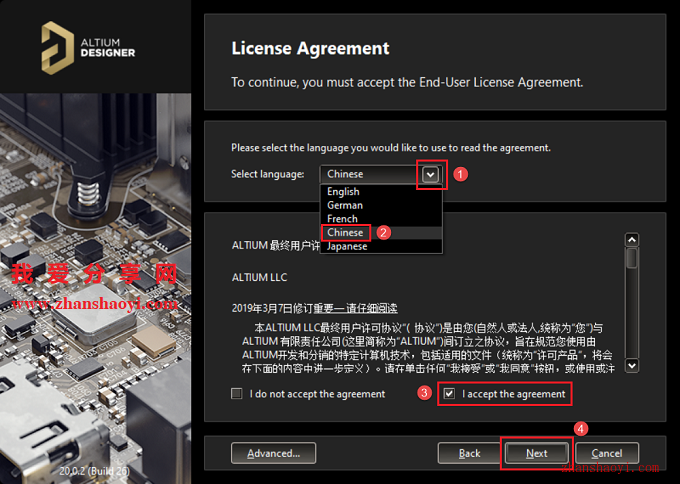680x484 pixels.
Task: Proceed by clicking the Next button
Action: click(536, 453)
